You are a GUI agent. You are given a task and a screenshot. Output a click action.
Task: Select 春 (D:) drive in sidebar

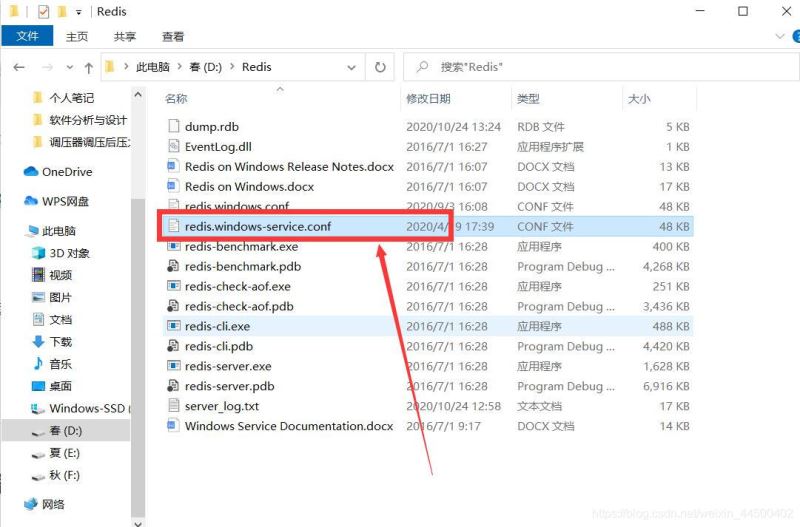[65, 431]
